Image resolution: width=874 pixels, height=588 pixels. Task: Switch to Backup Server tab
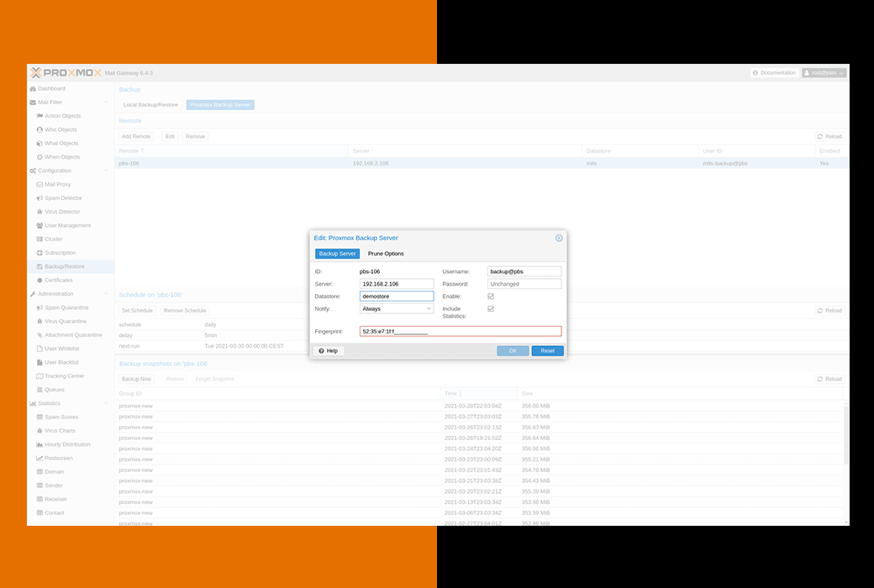point(337,254)
